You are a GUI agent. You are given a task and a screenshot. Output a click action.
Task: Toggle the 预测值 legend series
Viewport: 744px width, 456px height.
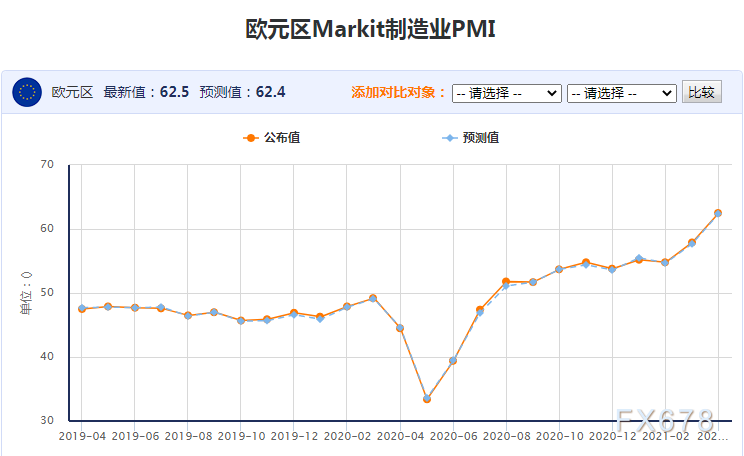coord(471,138)
